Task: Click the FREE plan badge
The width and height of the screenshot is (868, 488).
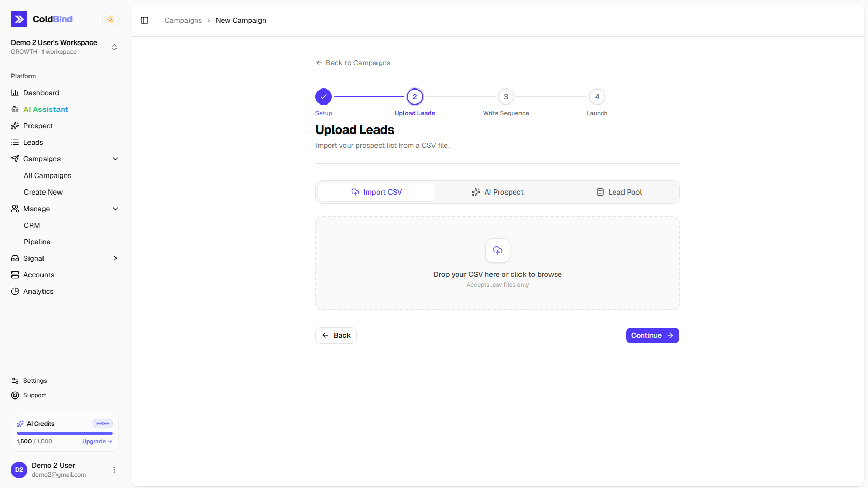Action: pyautogui.click(x=103, y=424)
